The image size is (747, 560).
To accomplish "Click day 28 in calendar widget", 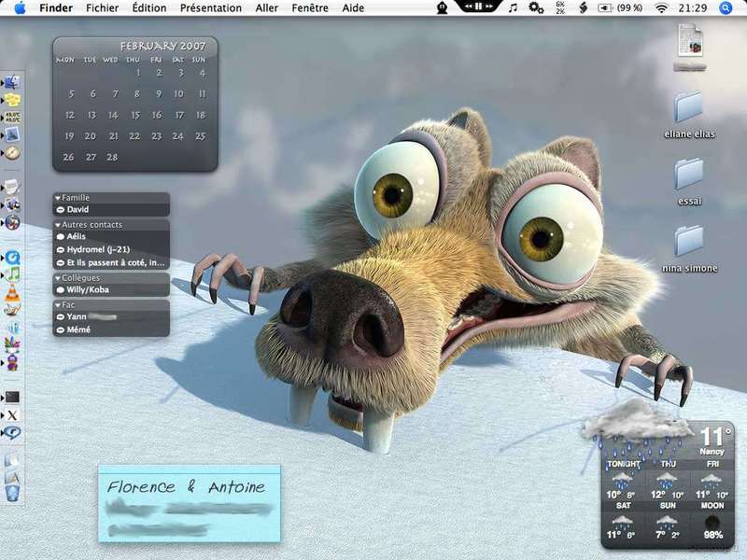I will click(x=112, y=157).
